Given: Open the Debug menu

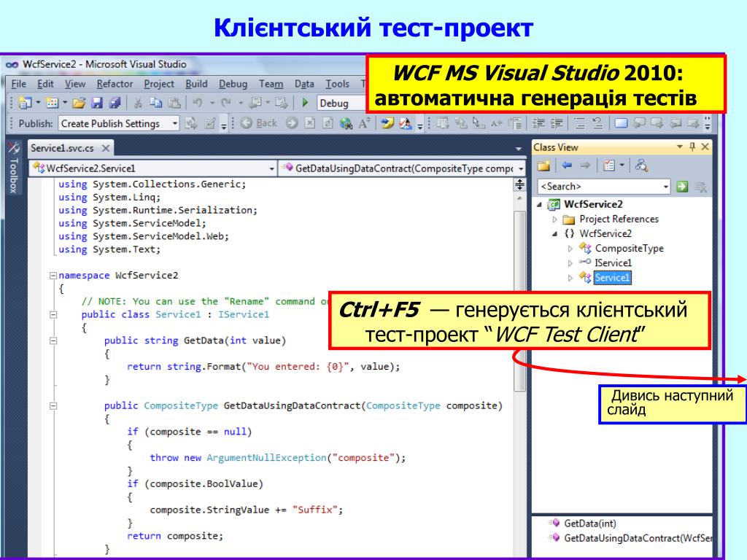Looking at the screenshot, I should 233,84.
